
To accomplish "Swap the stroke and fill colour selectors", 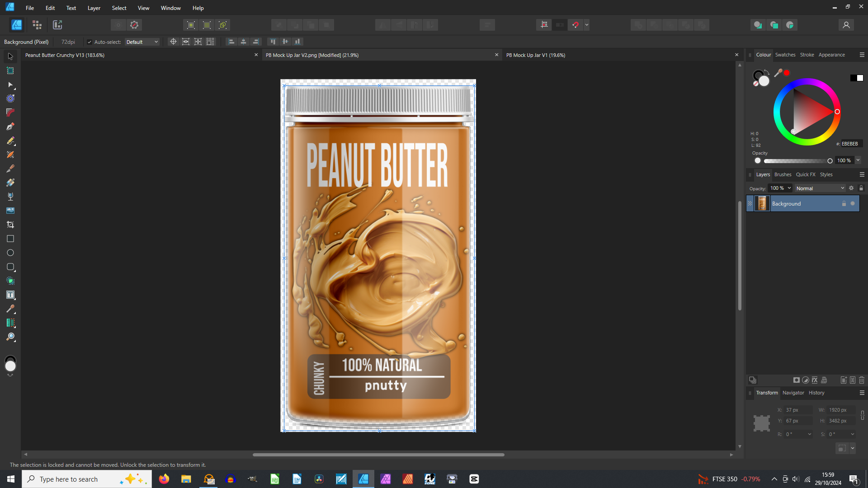I will [x=767, y=72].
